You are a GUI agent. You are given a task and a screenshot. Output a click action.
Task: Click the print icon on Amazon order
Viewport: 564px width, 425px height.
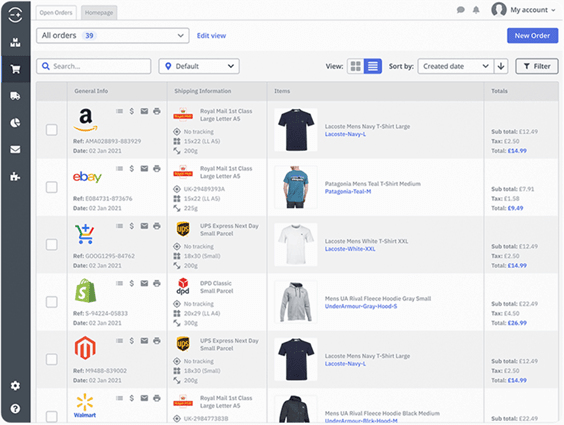click(157, 111)
